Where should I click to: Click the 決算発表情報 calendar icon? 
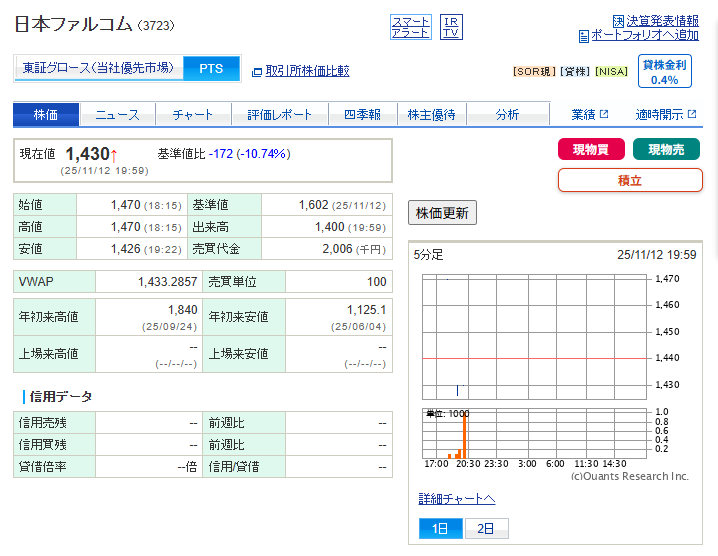tap(619, 21)
